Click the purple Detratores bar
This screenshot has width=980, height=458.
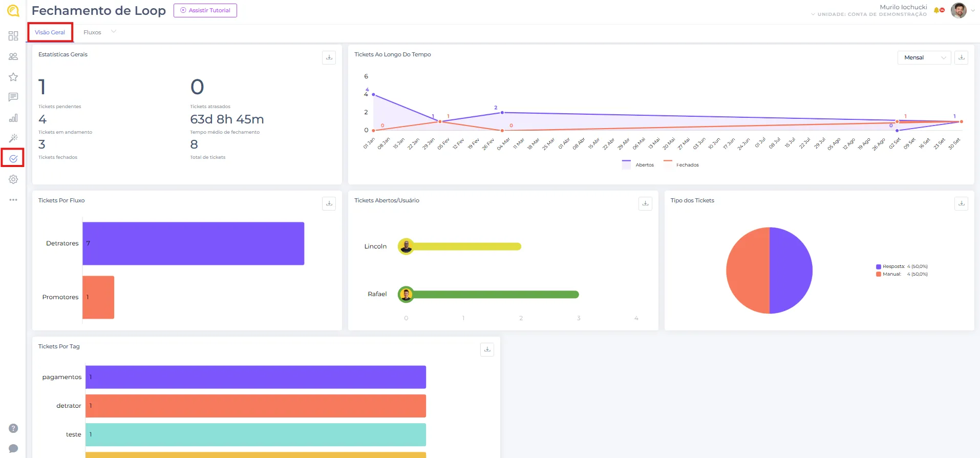(x=193, y=243)
